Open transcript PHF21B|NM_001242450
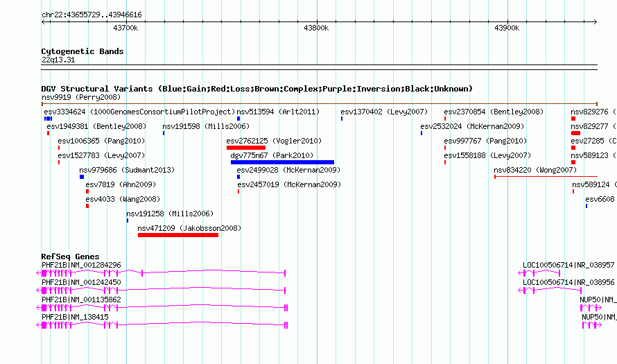The image size is (617, 364). 81,283
